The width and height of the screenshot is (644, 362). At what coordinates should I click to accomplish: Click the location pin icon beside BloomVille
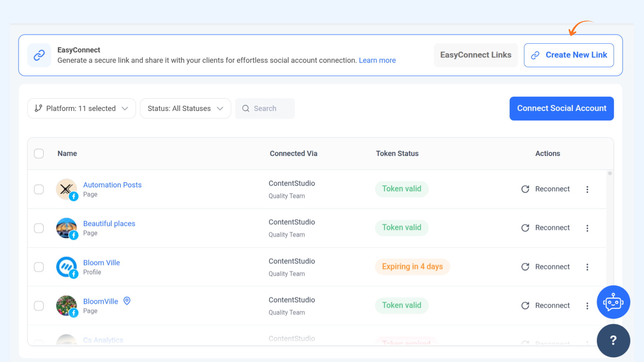[x=127, y=301]
